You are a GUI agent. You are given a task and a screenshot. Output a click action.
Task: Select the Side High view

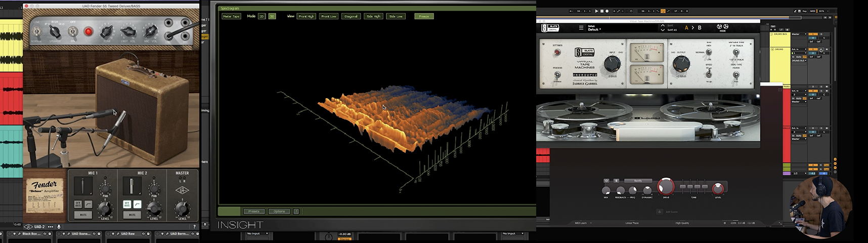pos(373,16)
